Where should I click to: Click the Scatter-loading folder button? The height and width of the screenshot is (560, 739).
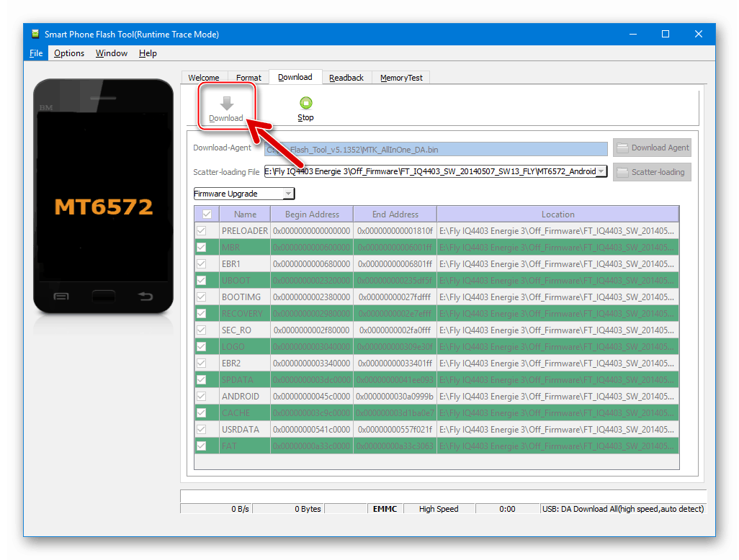coord(652,172)
